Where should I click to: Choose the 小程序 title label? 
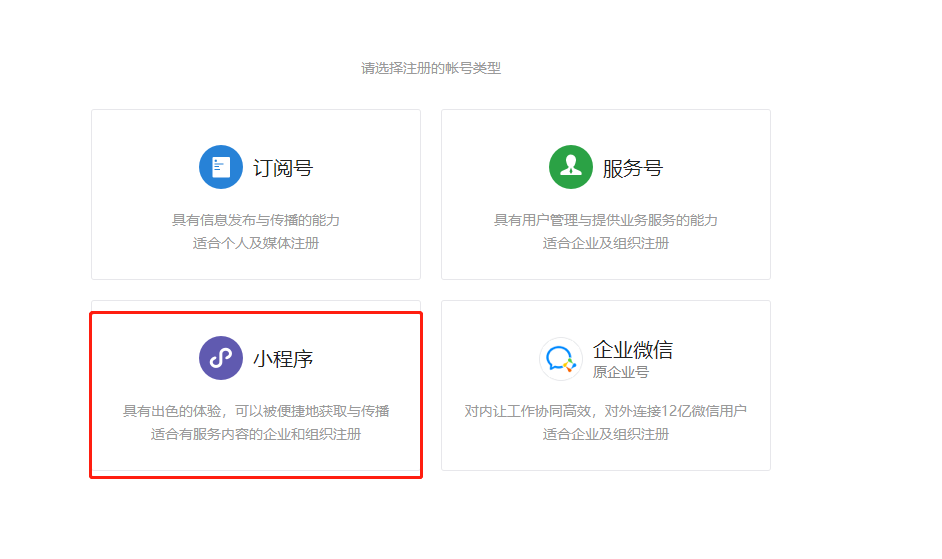[x=283, y=359]
